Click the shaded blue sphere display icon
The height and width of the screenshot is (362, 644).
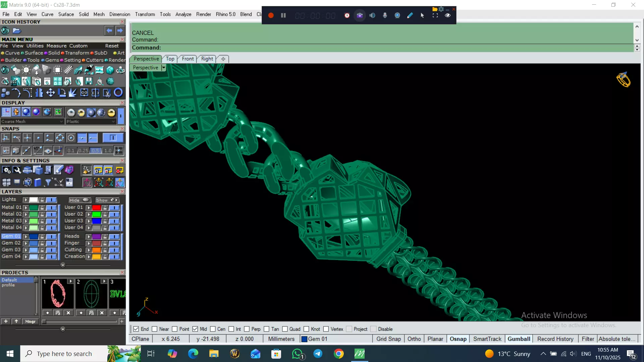pos(26,112)
